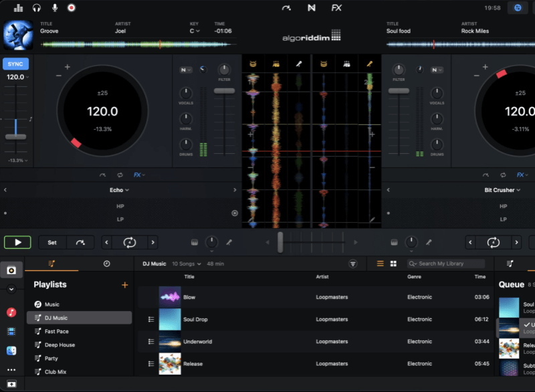The height and width of the screenshot is (392, 535).
Task: Open the Echo effect dropdown
Action: (x=119, y=190)
